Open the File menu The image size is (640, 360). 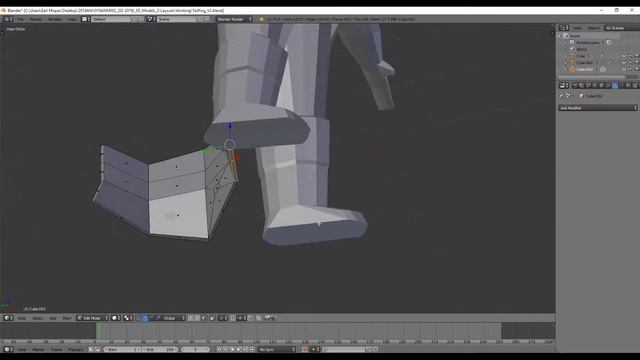[20, 19]
